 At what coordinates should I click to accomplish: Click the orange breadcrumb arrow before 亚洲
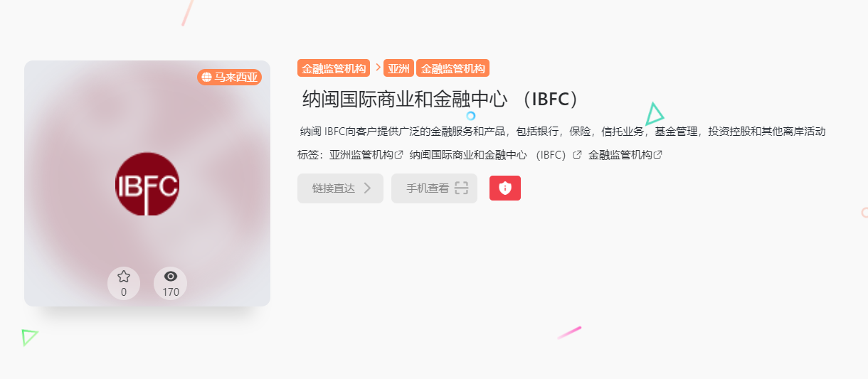[x=378, y=68]
